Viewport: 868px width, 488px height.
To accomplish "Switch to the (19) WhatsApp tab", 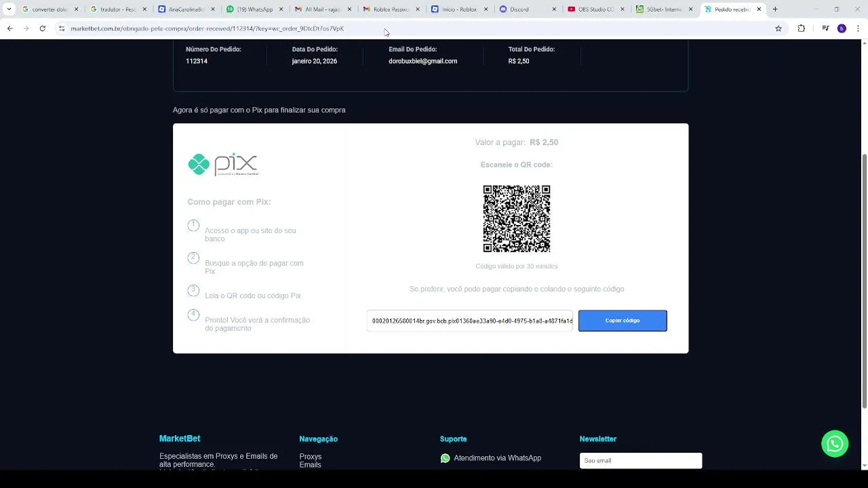I will click(255, 9).
